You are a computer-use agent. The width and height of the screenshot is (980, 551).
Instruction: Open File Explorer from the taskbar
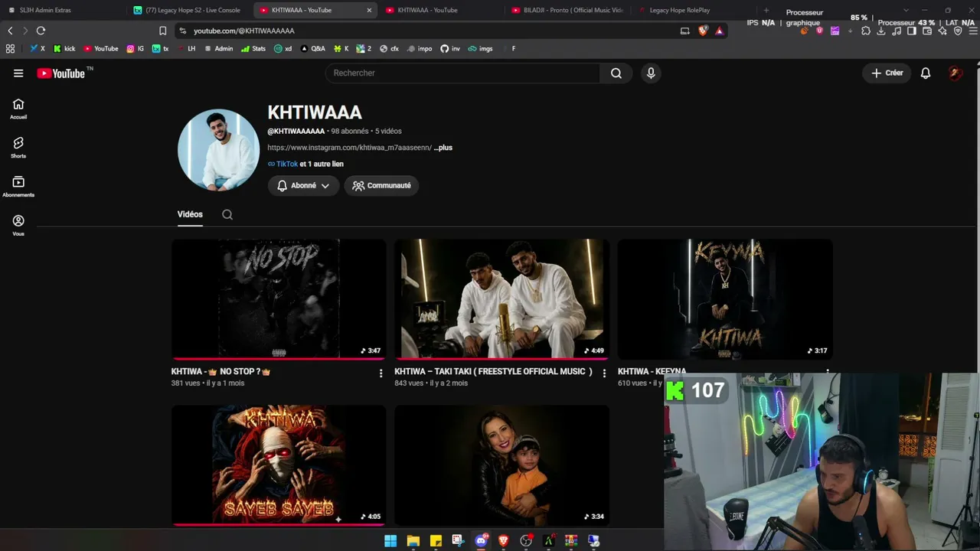coord(413,541)
